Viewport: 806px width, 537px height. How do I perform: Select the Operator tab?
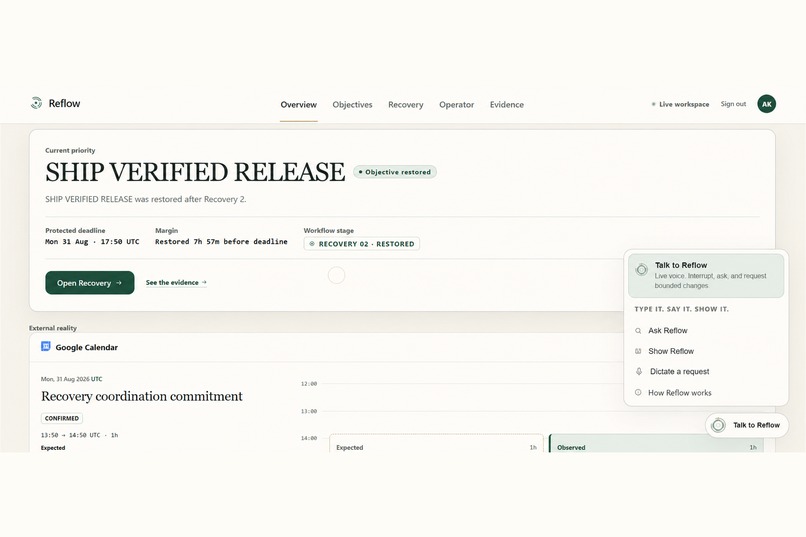point(456,104)
